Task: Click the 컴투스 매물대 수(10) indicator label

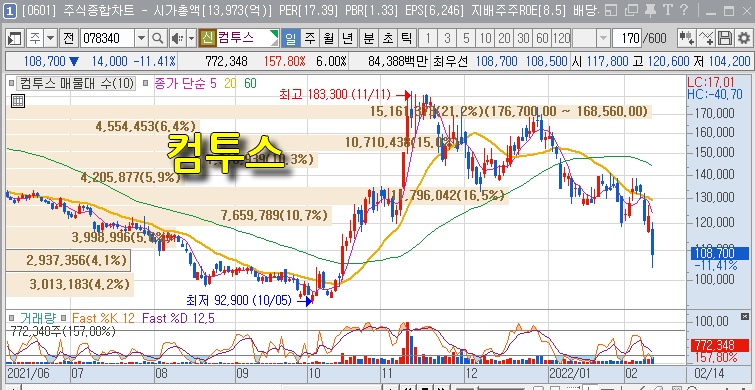Action: click(76, 84)
